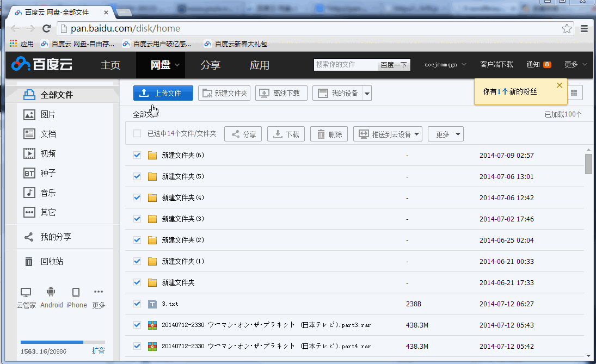Viewport: 596px width, 364px height.
Task: Open the 新建文件夹 folder without number
Action: coord(178,283)
